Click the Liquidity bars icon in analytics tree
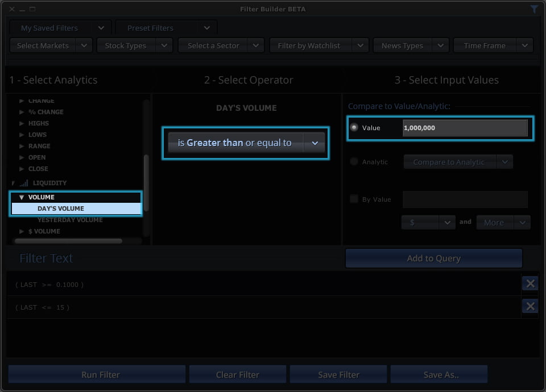 [24, 183]
